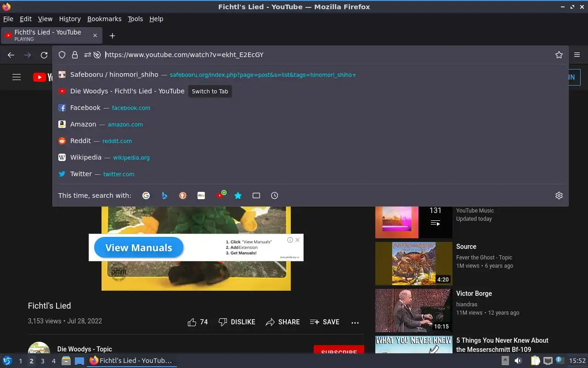The height and width of the screenshot is (368, 588).
Task: Open the Tools menu
Action: tap(136, 19)
